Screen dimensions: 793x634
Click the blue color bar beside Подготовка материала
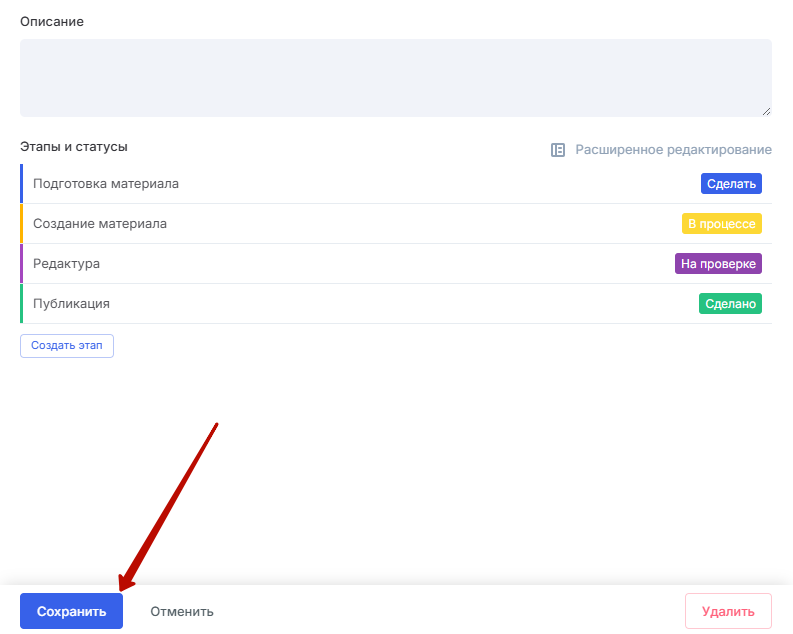(21, 184)
